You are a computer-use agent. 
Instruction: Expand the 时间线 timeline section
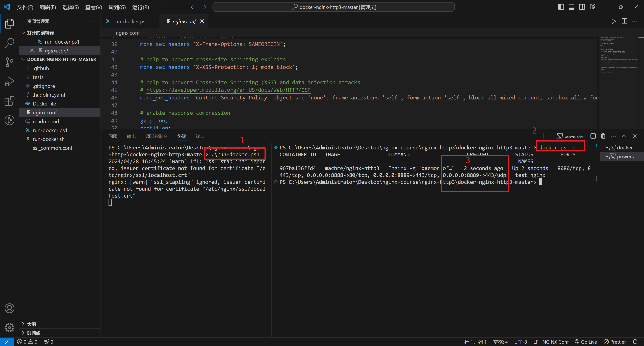click(60, 333)
